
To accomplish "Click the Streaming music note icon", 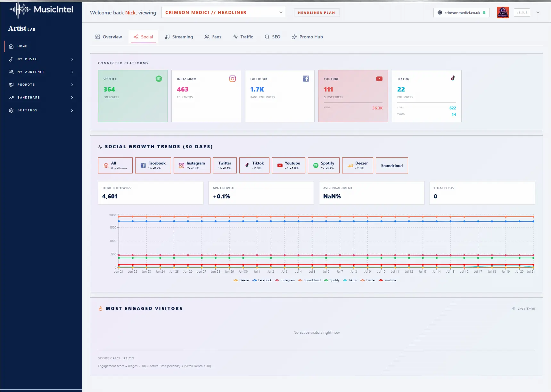I will (x=167, y=37).
